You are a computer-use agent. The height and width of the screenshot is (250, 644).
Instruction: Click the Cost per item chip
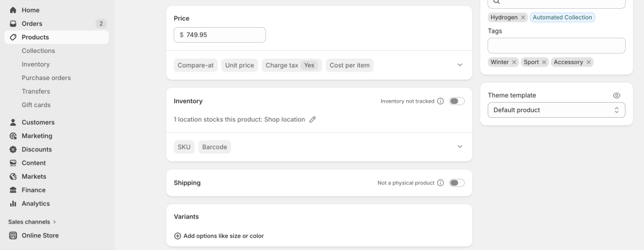pyautogui.click(x=350, y=65)
